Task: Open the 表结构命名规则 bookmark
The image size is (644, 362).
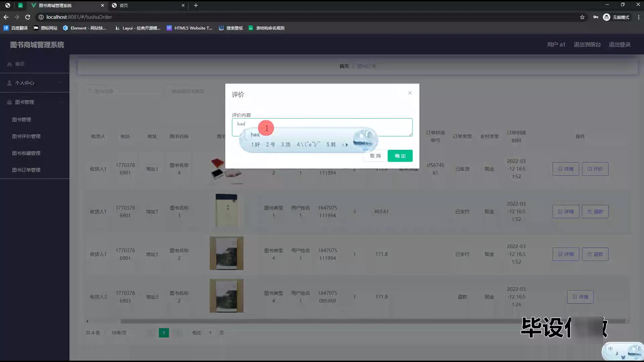Action: point(267,28)
